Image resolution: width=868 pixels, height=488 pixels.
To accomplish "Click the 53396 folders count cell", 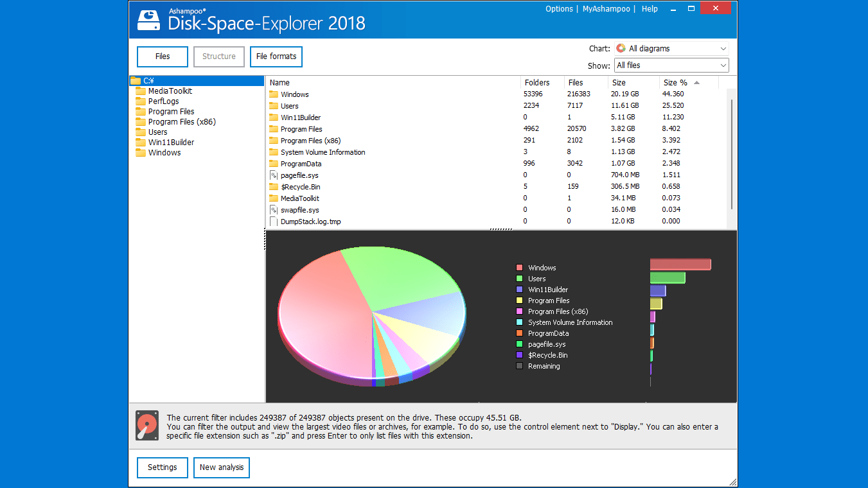I will tap(533, 94).
